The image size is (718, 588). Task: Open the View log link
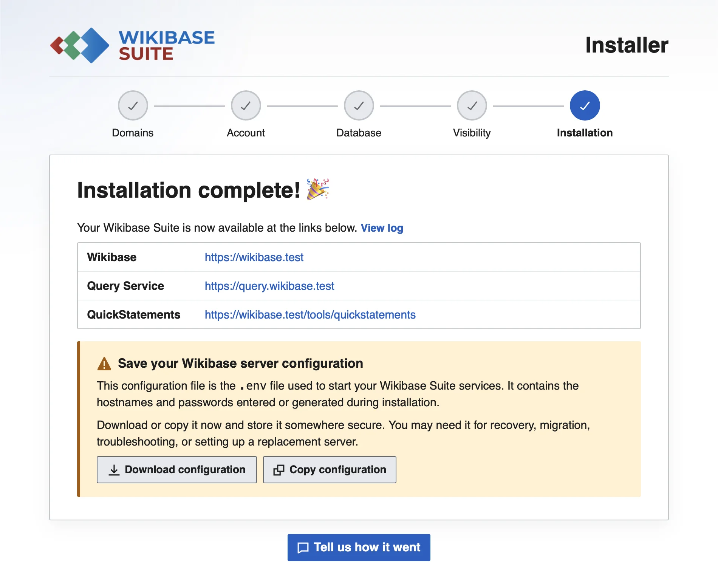coord(382,228)
